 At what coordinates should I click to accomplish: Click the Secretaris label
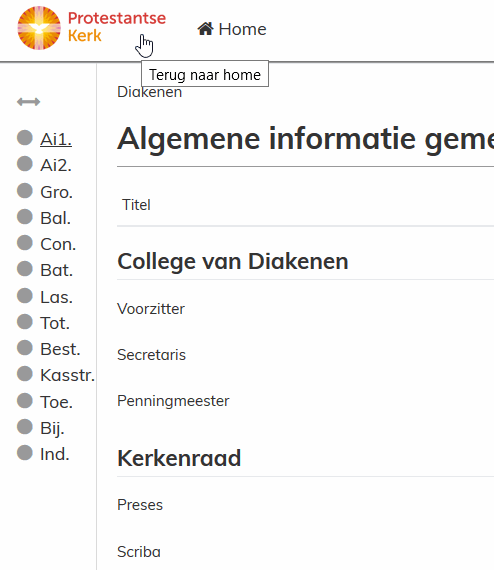pos(151,355)
